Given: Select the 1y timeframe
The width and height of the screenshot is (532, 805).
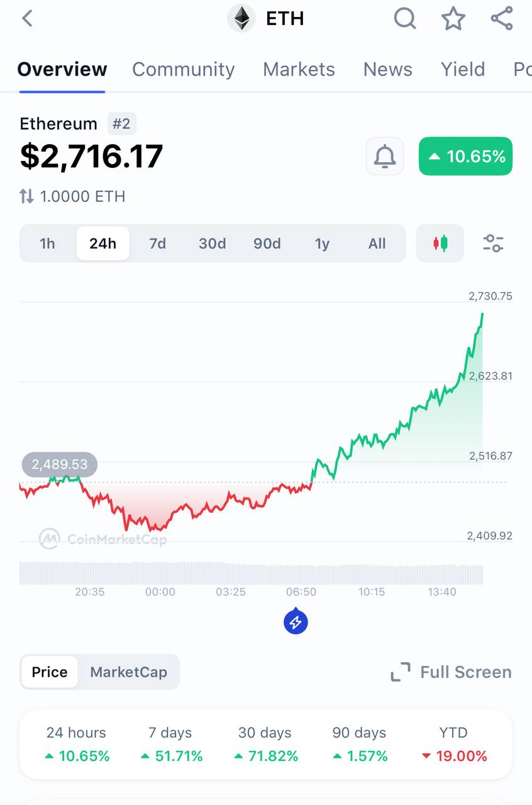Looking at the screenshot, I should click(322, 243).
